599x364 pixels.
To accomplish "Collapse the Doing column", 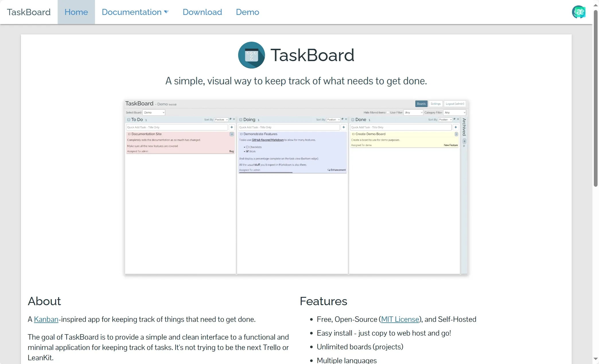I will click(241, 120).
